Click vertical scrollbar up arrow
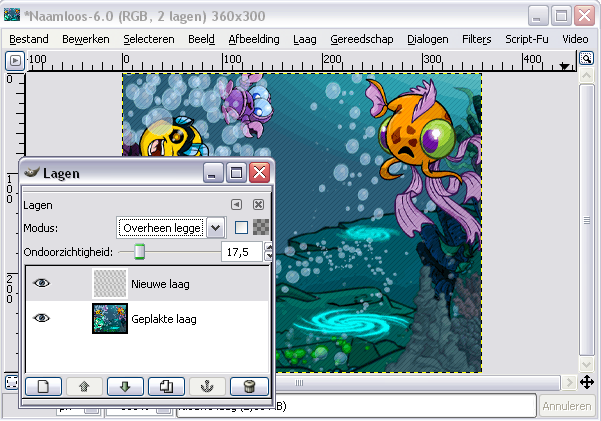601x421 pixels. (x=587, y=76)
